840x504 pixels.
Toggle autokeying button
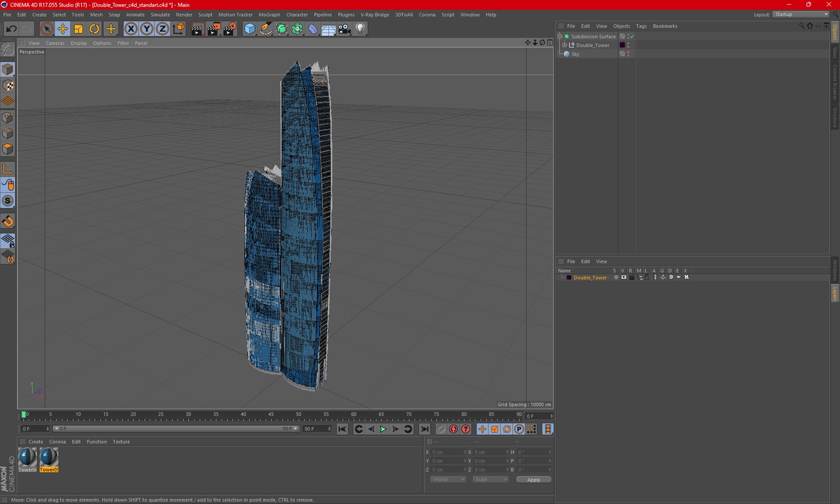(x=453, y=429)
